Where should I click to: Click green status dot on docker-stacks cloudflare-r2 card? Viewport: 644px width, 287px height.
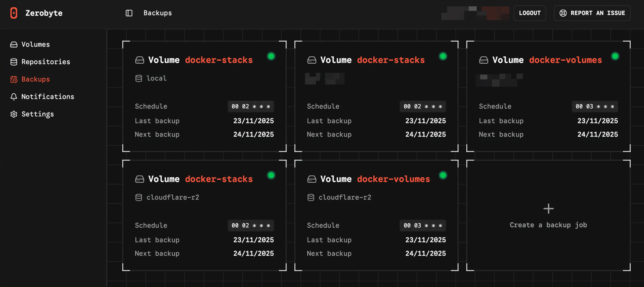(271, 175)
